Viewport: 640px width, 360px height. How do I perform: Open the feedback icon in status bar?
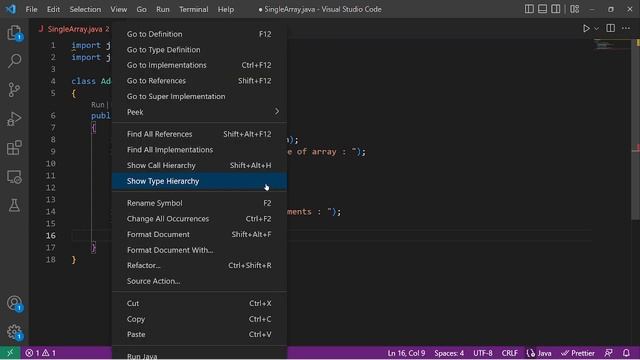609,353
